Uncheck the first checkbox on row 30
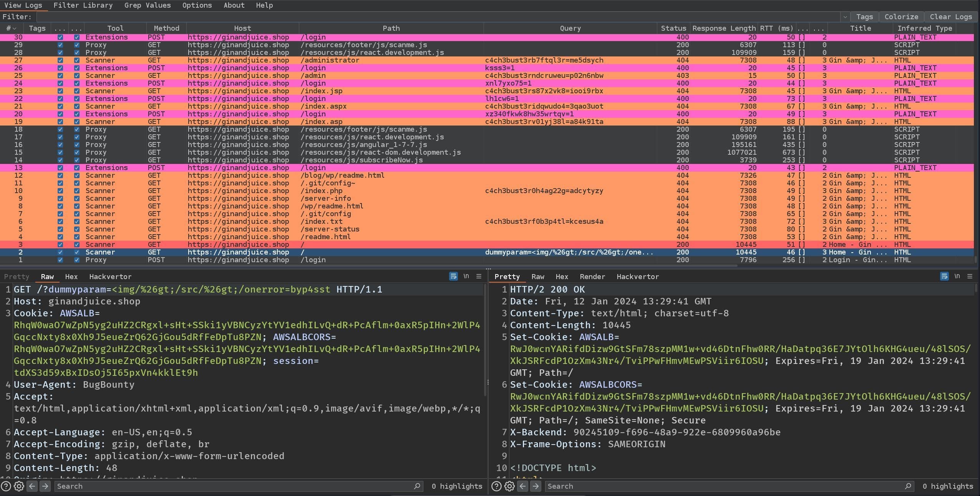Viewport: 980px width, 496px height. (60, 37)
